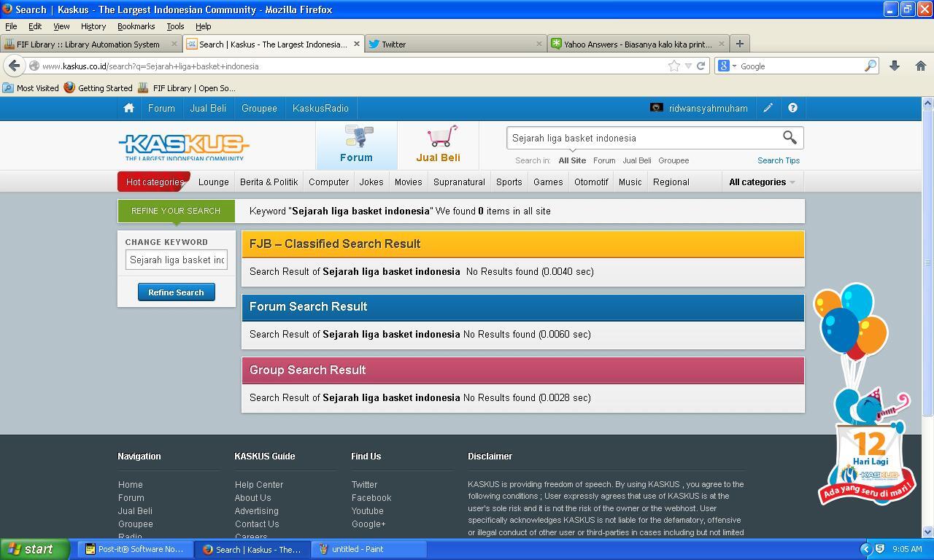Click the Google search magnifier in Firefox
This screenshot has width=934, height=560.
(870, 66)
